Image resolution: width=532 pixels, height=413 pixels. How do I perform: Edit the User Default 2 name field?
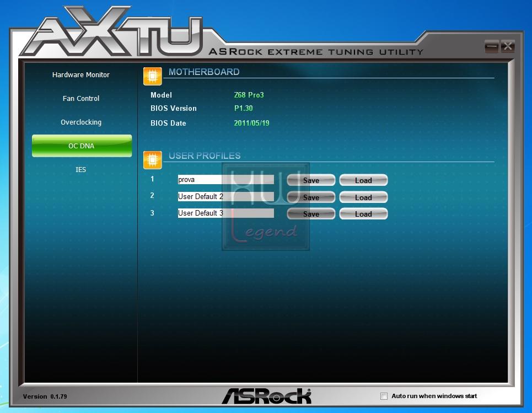coord(225,196)
